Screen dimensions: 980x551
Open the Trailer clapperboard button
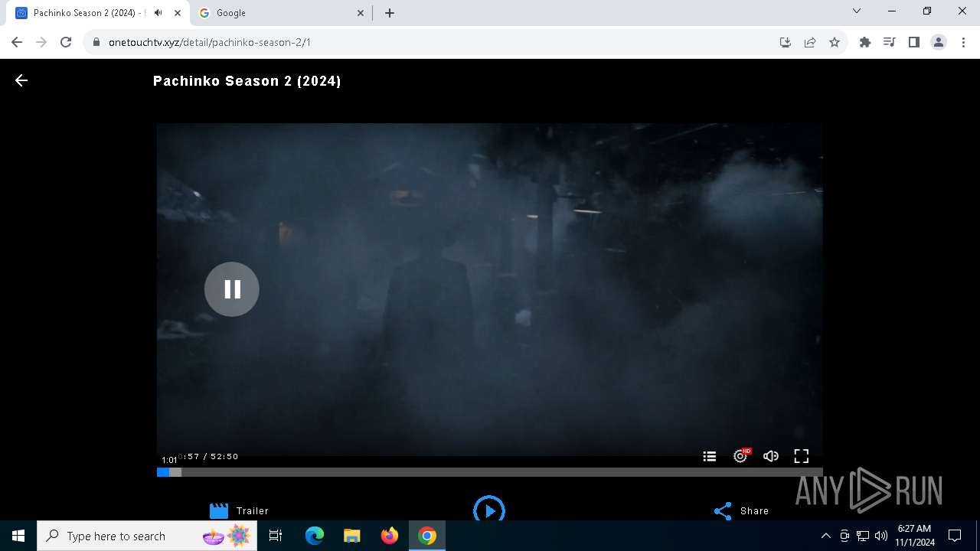(x=239, y=510)
